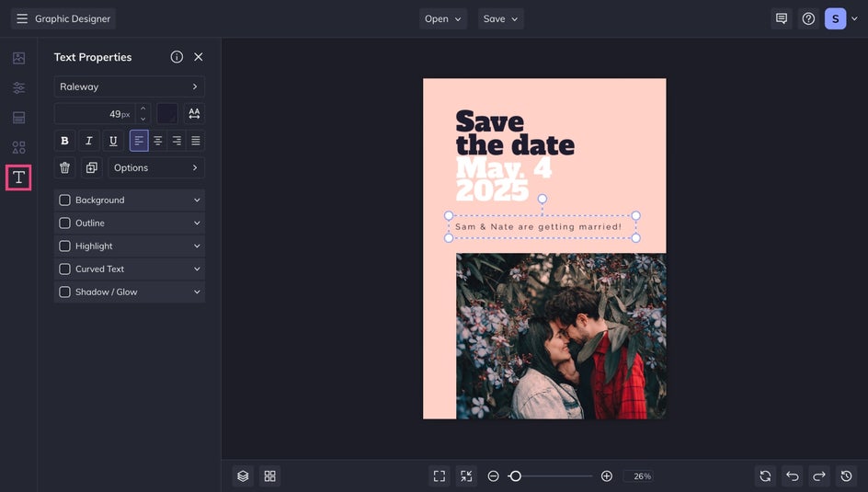This screenshot has width=868, height=492.
Task: Zoom in with plus button
Action: point(607,476)
